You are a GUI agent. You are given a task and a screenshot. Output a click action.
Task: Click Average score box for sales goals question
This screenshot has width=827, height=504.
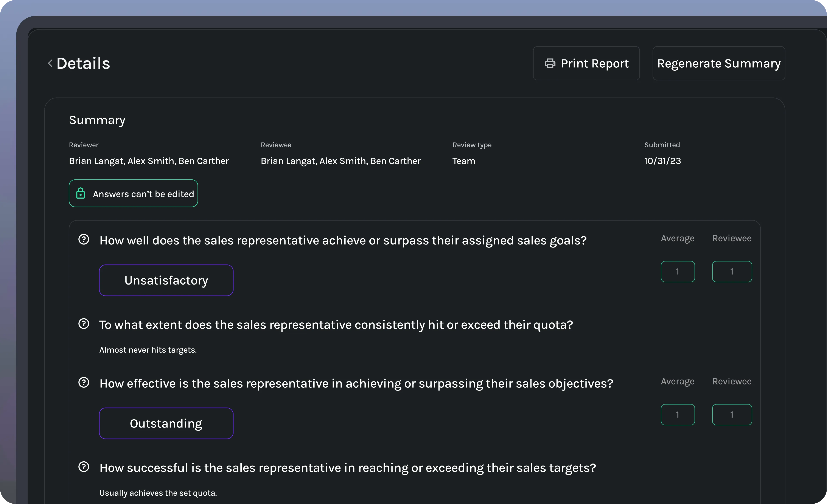[678, 271]
